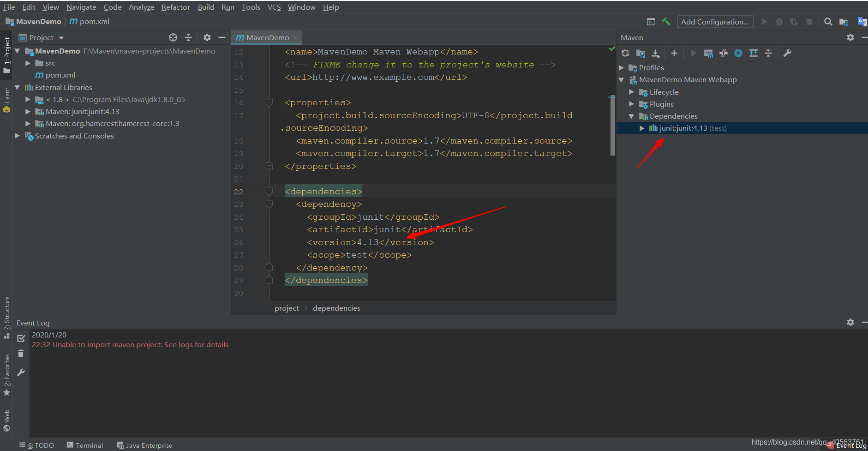This screenshot has width=868, height=451.
Task: Expand junit:junit:4.13 (test) dependency node
Action: coord(642,128)
